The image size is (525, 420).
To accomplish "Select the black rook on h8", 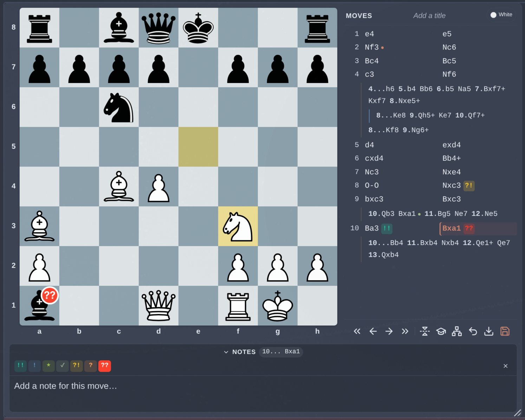I will (x=317, y=28).
